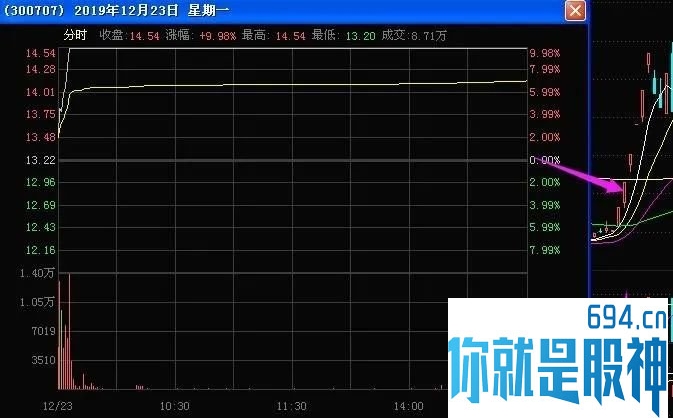
Task: Click time axis label 11:30
Action: click(x=291, y=406)
